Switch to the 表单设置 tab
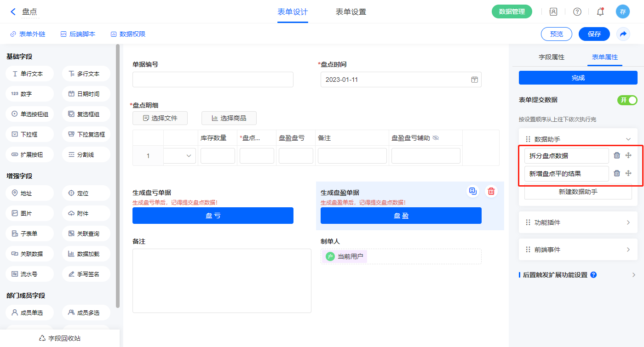Screen dimensions: 644x347 click(x=351, y=12)
